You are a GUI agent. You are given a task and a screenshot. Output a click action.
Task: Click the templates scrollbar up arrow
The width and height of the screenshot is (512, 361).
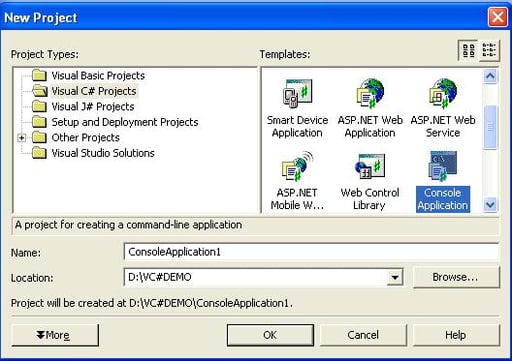click(x=490, y=76)
